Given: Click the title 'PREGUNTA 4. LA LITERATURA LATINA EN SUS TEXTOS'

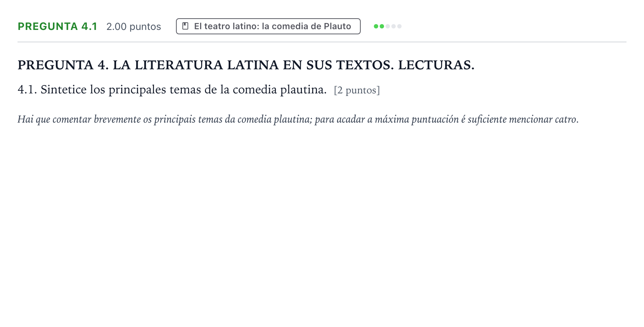Looking at the screenshot, I should tap(246, 65).
